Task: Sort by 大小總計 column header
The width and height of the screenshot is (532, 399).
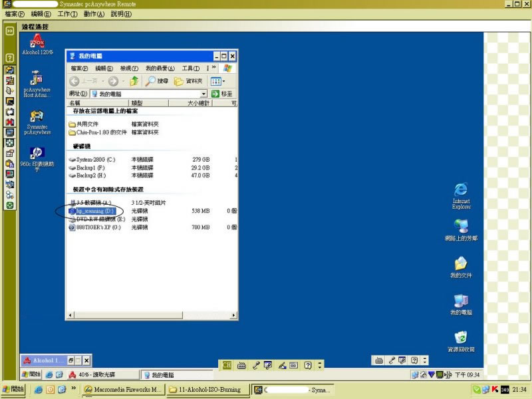Action: [190, 103]
